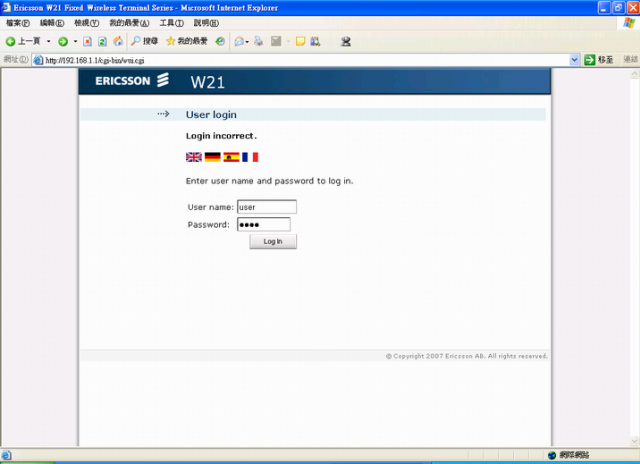Refresh the page with green arrows icon
This screenshot has width=640, height=464.
click(102, 41)
